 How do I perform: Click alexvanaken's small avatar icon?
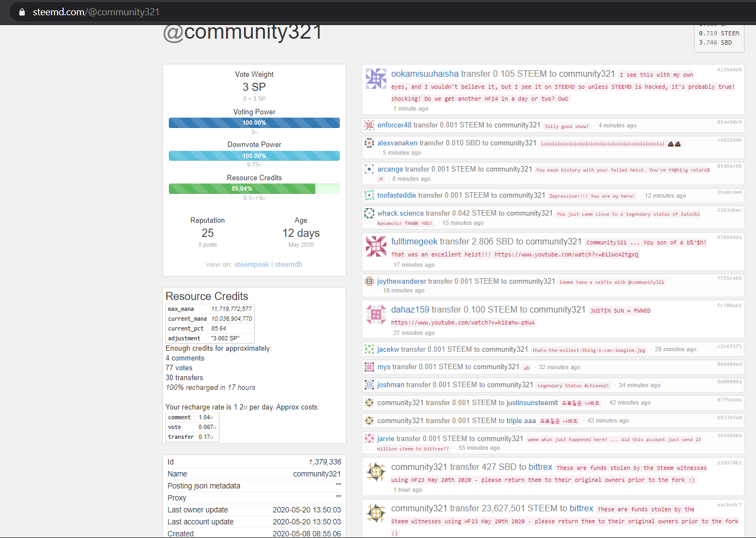pos(369,143)
